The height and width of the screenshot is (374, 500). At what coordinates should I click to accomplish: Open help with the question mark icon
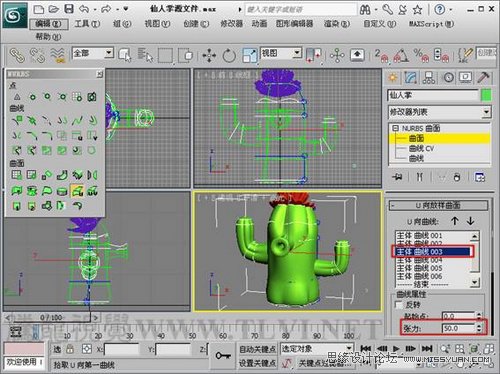pyautogui.click(x=439, y=10)
